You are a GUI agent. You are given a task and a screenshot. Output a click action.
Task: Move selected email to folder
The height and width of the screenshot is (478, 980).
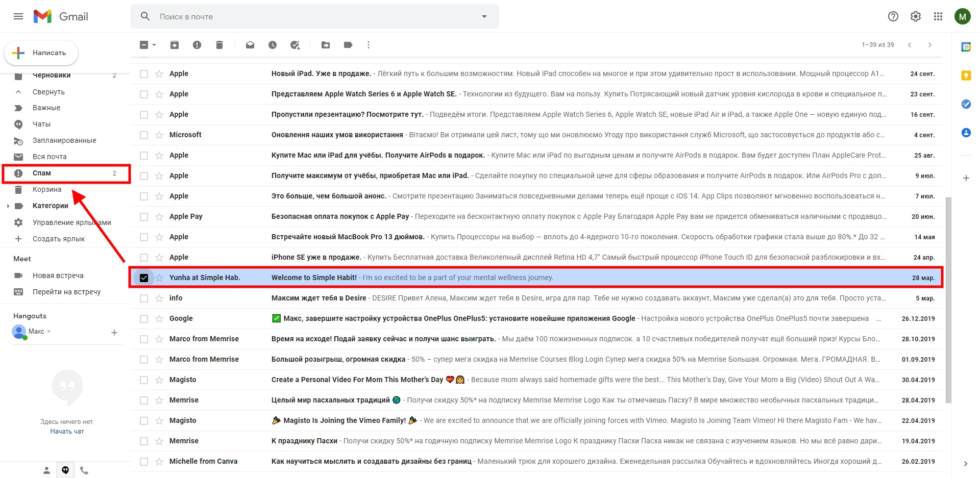326,45
